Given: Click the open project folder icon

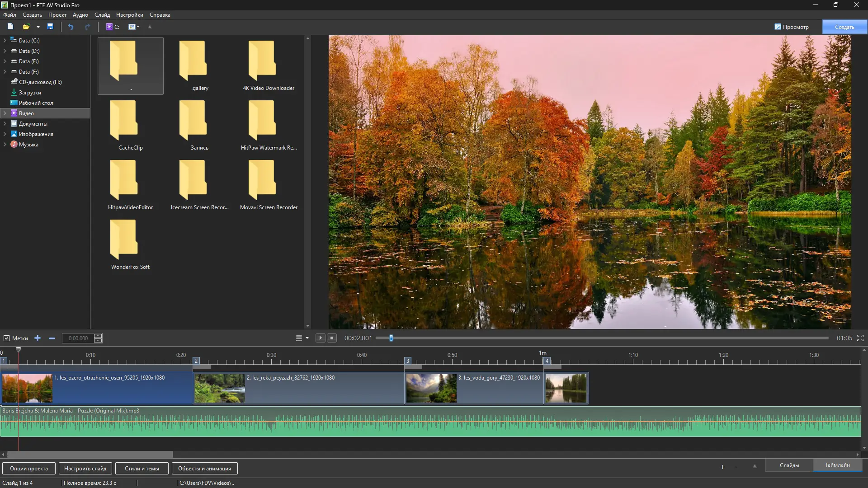Looking at the screenshot, I should 26,27.
